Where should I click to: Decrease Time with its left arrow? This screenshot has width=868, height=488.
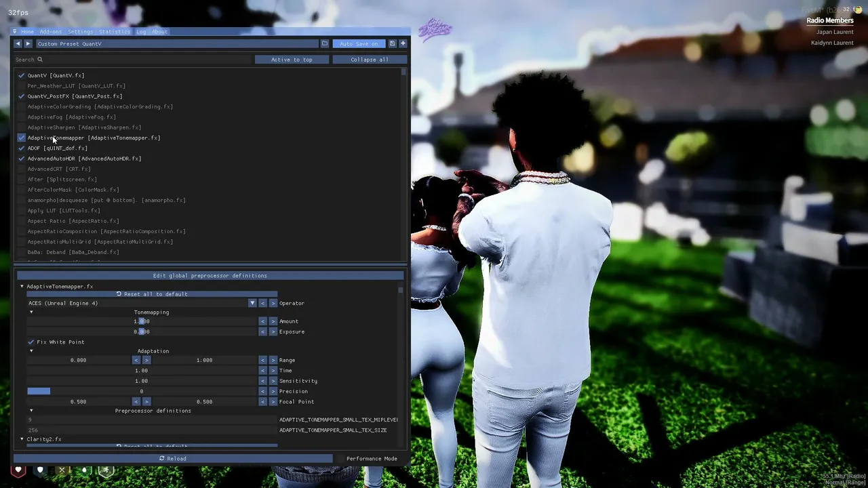(x=262, y=371)
